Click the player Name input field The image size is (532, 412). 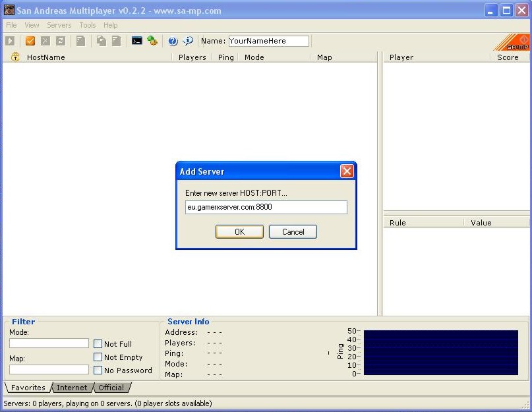click(x=269, y=41)
